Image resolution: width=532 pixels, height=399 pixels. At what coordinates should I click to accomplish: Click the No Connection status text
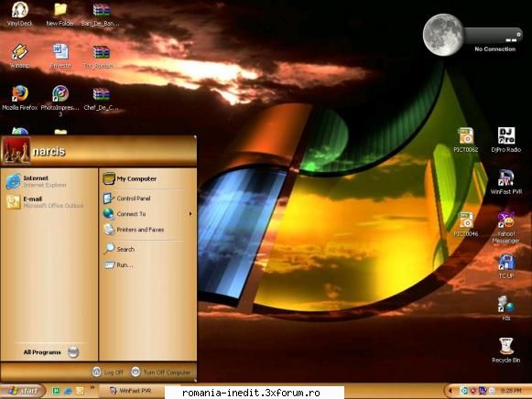(x=495, y=49)
